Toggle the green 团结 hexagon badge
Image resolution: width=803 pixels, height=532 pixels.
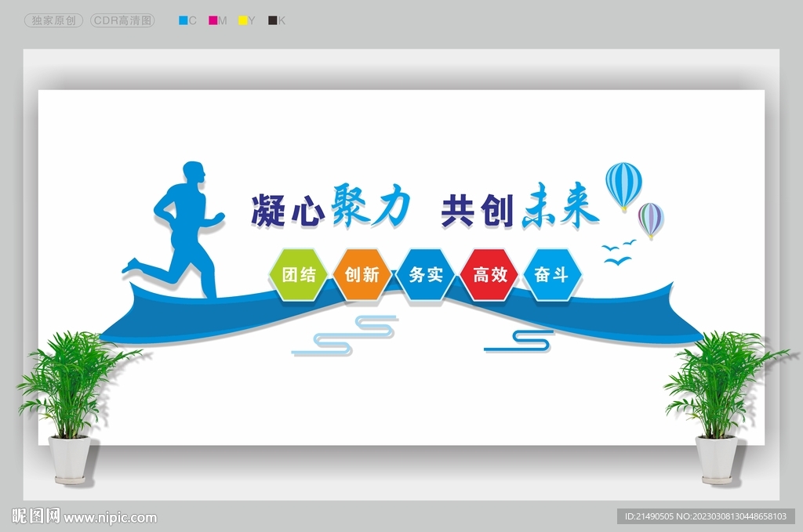(300, 275)
